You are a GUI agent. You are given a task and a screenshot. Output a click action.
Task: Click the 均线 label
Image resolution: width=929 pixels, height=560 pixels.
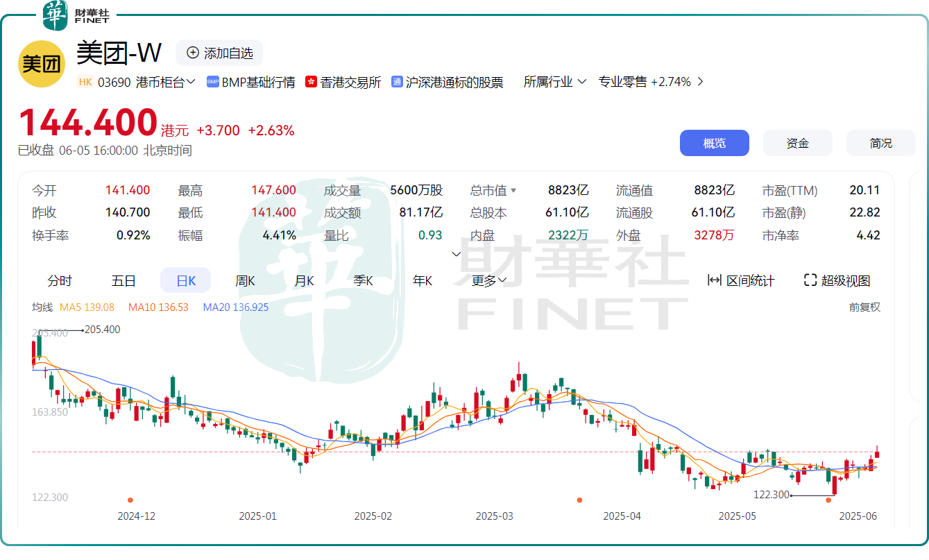coord(42,307)
